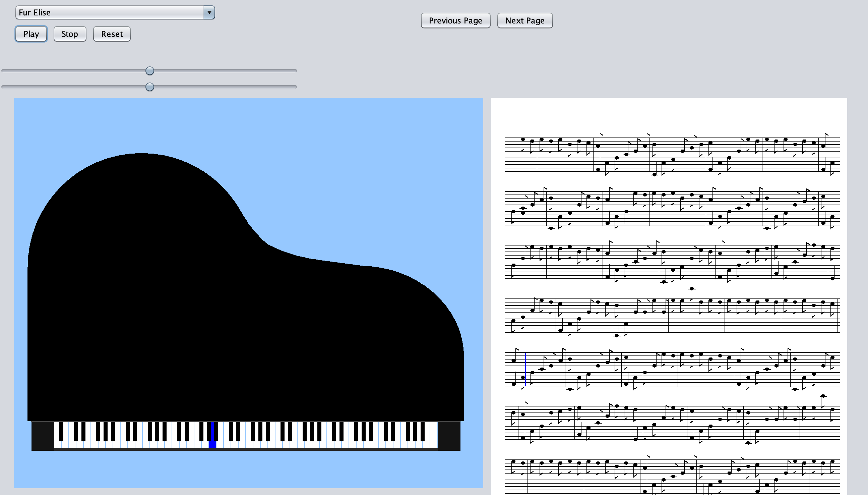The height and width of the screenshot is (495, 868).
Task: Click the Stop button
Action: click(x=70, y=34)
